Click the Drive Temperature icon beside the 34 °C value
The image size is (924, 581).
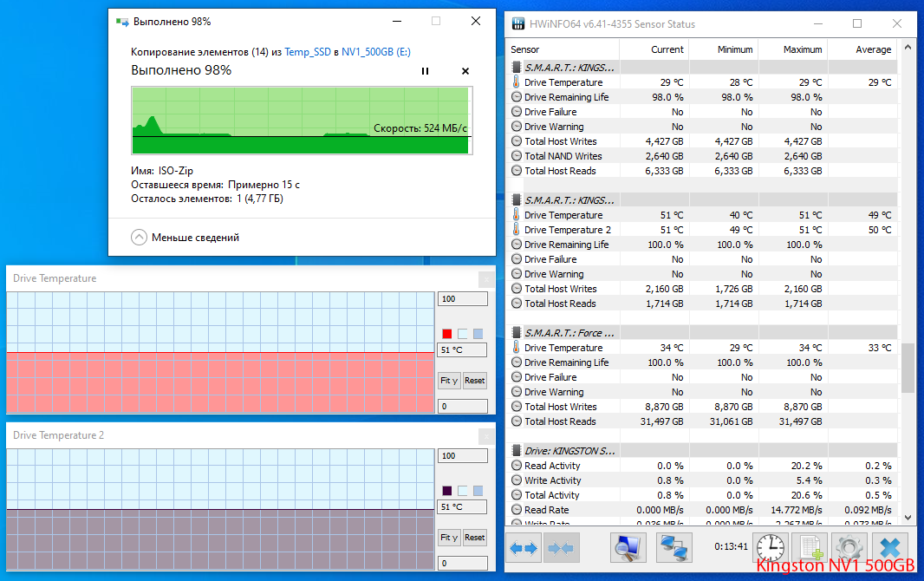(517, 348)
